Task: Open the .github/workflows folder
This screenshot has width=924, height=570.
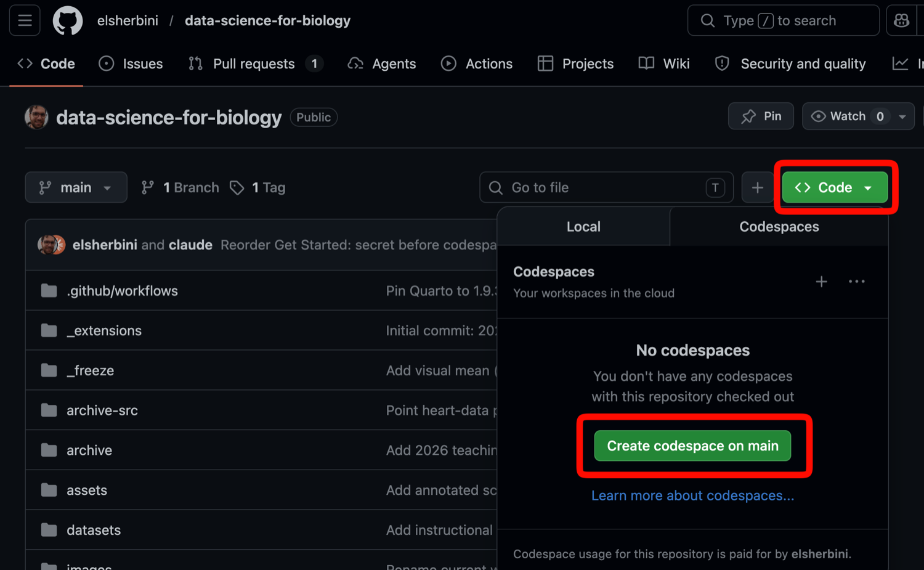Action: pos(122,291)
